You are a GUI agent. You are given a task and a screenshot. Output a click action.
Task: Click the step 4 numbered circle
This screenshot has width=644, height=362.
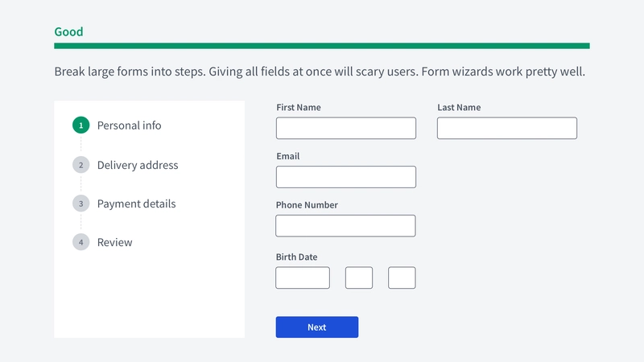81,242
